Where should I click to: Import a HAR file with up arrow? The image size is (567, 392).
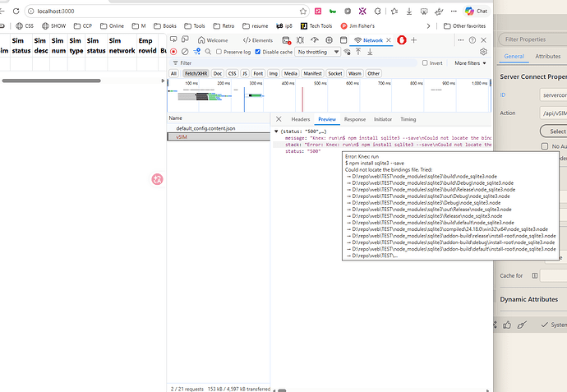(x=358, y=52)
